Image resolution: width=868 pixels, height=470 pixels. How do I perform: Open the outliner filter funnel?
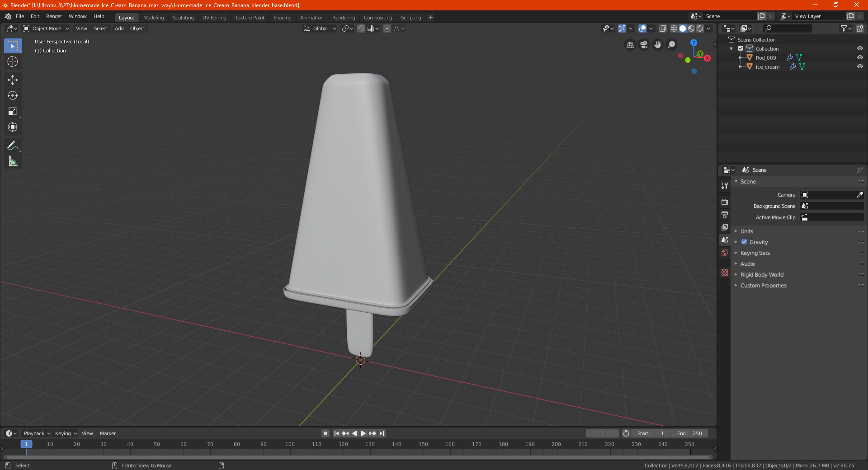[845, 28]
